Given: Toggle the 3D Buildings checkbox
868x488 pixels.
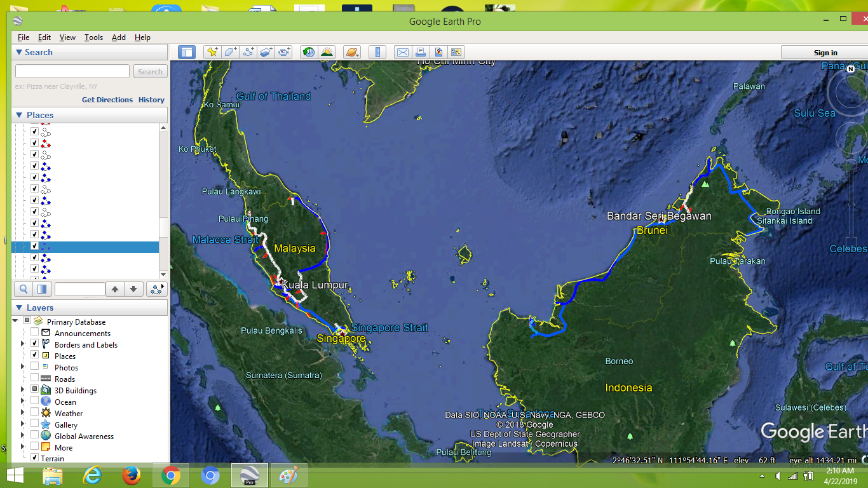Looking at the screenshot, I should click(34, 390).
